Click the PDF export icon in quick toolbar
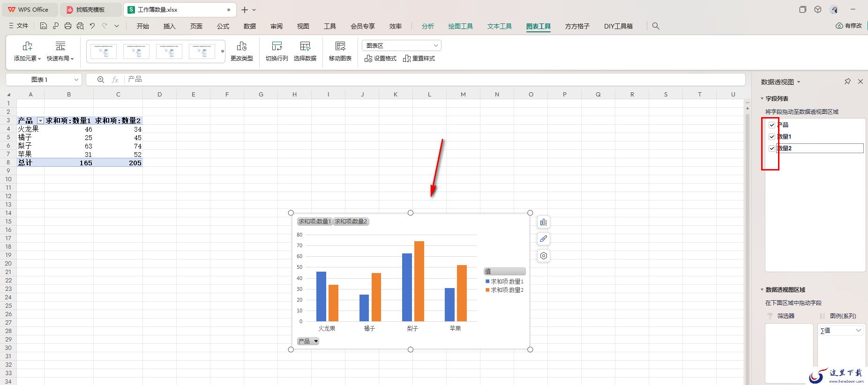 tap(56, 26)
